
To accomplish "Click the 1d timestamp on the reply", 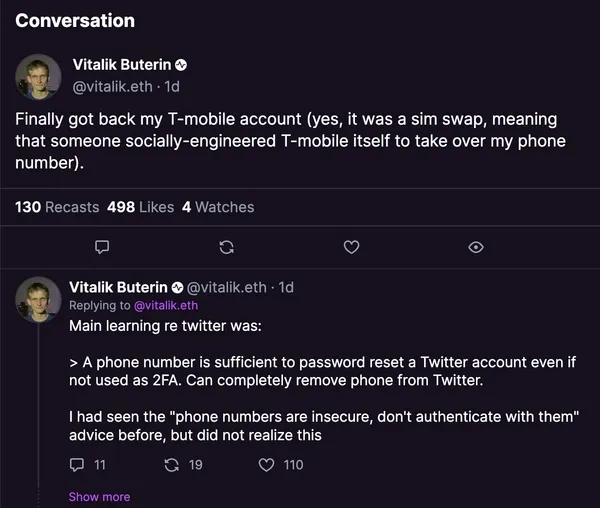I will click(x=285, y=288).
